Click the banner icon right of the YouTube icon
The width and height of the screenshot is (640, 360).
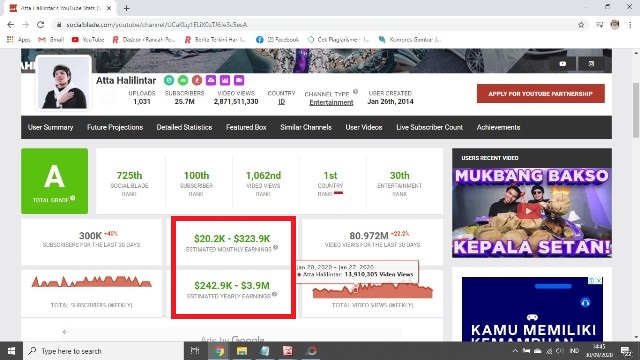tap(591, 64)
